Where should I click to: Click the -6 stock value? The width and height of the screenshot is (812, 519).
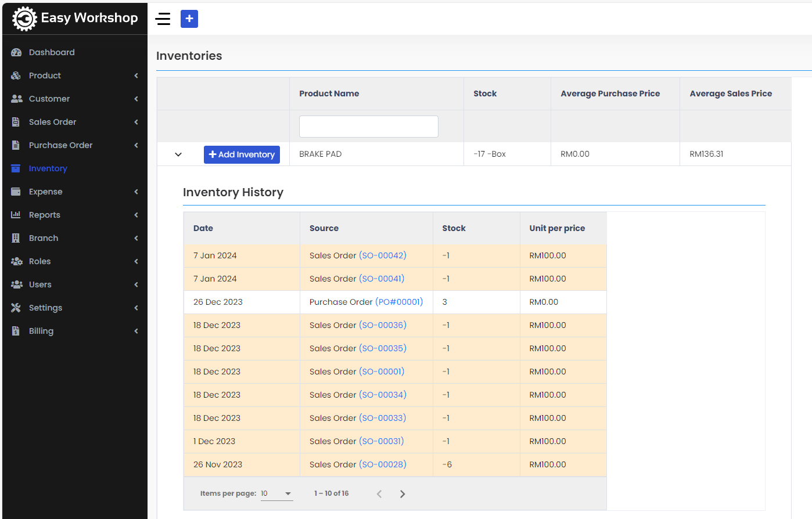(447, 464)
